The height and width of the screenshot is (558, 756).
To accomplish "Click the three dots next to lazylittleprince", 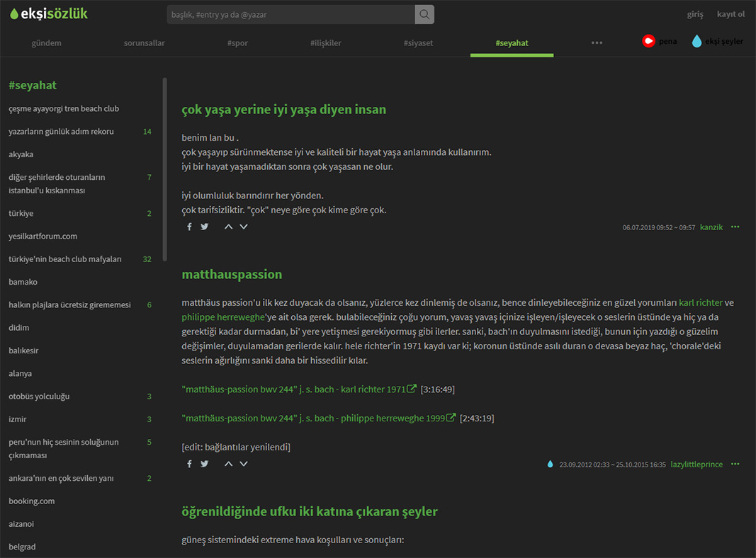I will click(735, 464).
